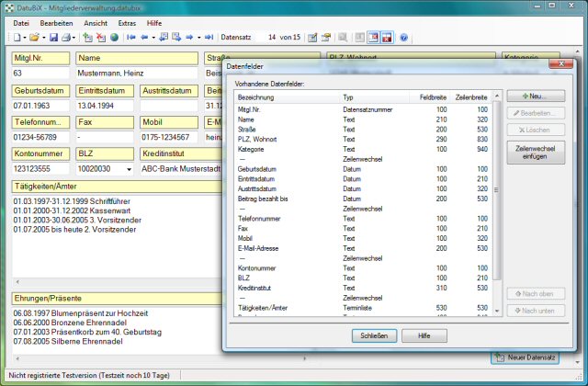Expand the new document dropdown arrow

25,38
